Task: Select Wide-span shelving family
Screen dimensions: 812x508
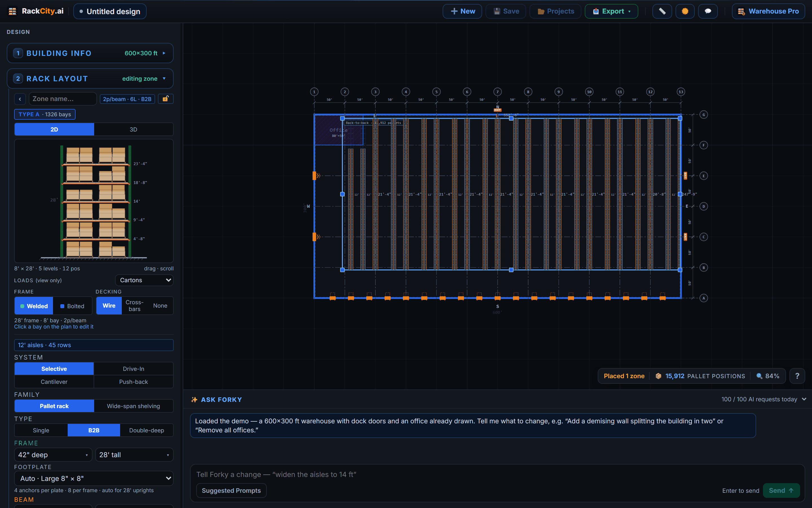Action: tap(134, 406)
